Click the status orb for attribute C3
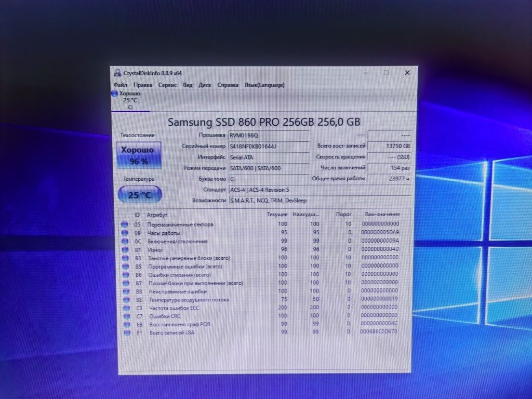The width and height of the screenshot is (532, 399). click(127, 308)
